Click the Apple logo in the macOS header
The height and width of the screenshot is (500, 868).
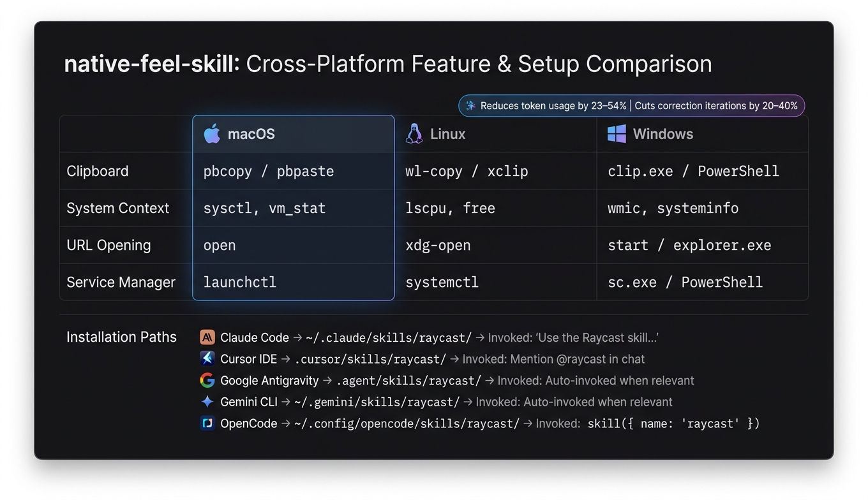[212, 134]
